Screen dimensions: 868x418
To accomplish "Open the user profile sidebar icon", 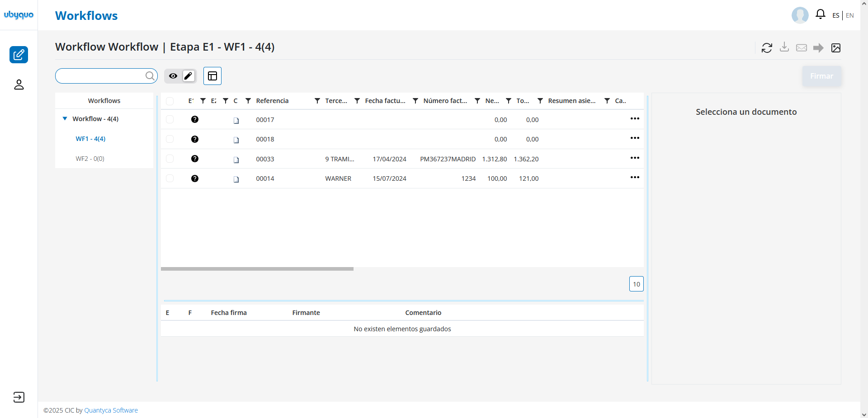I will tap(19, 85).
